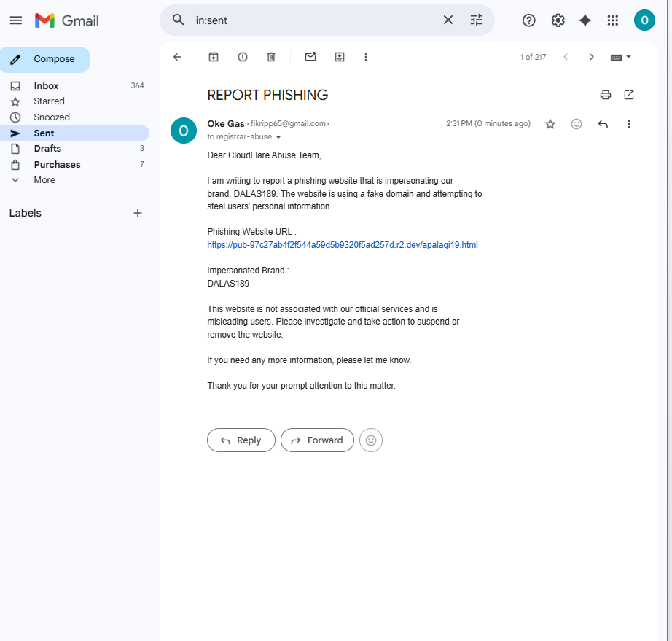Click the search magnifier icon
The width and height of the screenshot is (672, 641).
179,20
